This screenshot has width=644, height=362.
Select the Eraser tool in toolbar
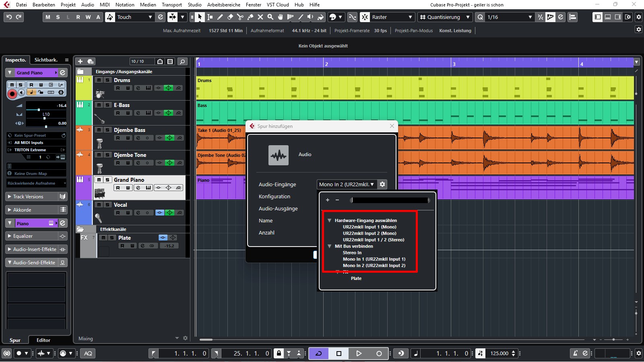tap(230, 17)
